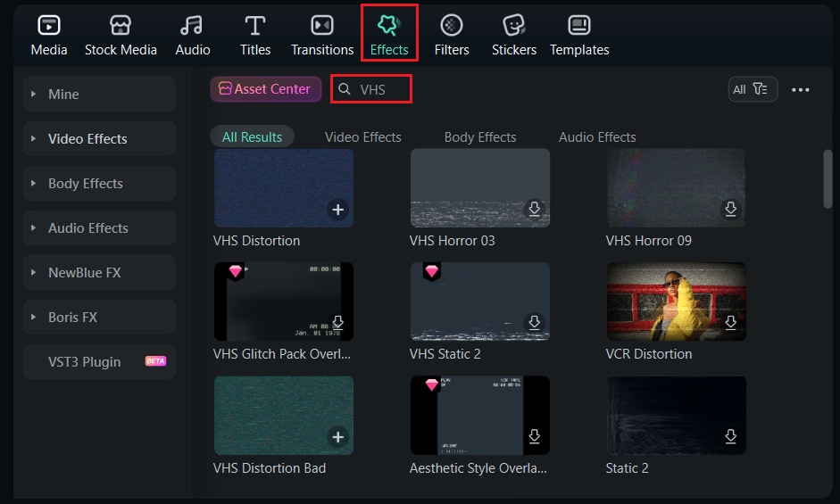Download VHS Glitch Pack Overlay effect

pos(338,322)
